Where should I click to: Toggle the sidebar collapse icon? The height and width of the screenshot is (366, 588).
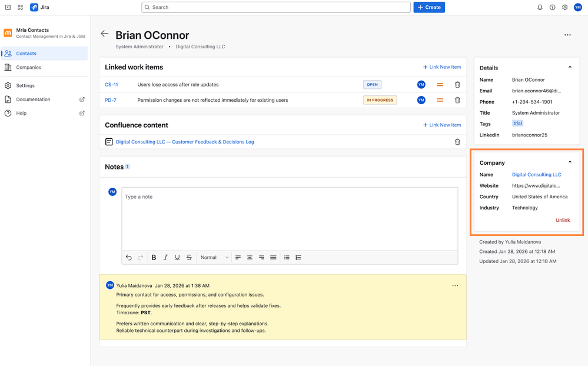click(x=8, y=7)
